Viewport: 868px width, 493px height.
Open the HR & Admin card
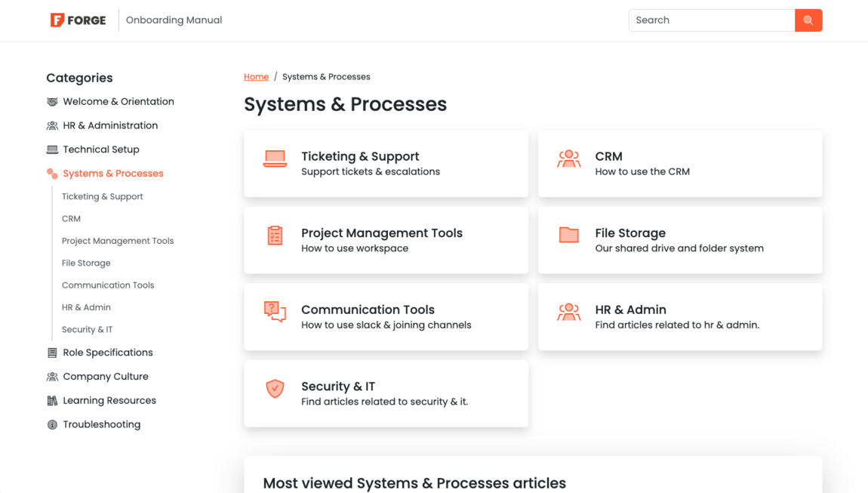679,317
